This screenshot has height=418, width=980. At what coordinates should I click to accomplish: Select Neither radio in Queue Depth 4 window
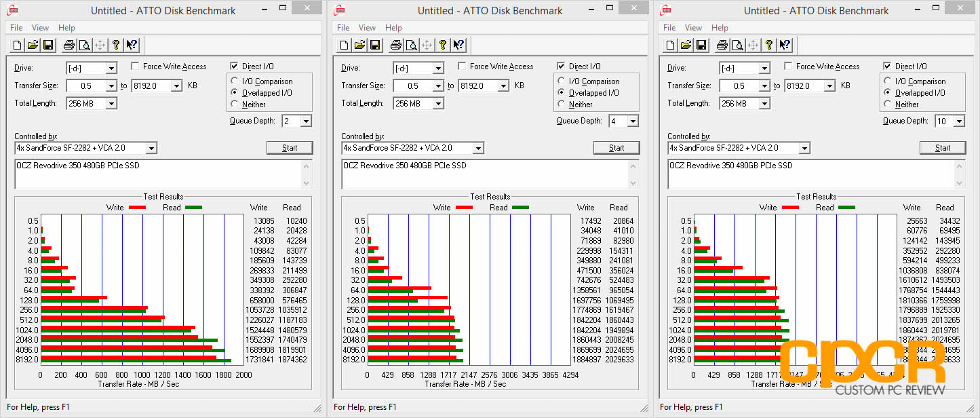point(562,104)
